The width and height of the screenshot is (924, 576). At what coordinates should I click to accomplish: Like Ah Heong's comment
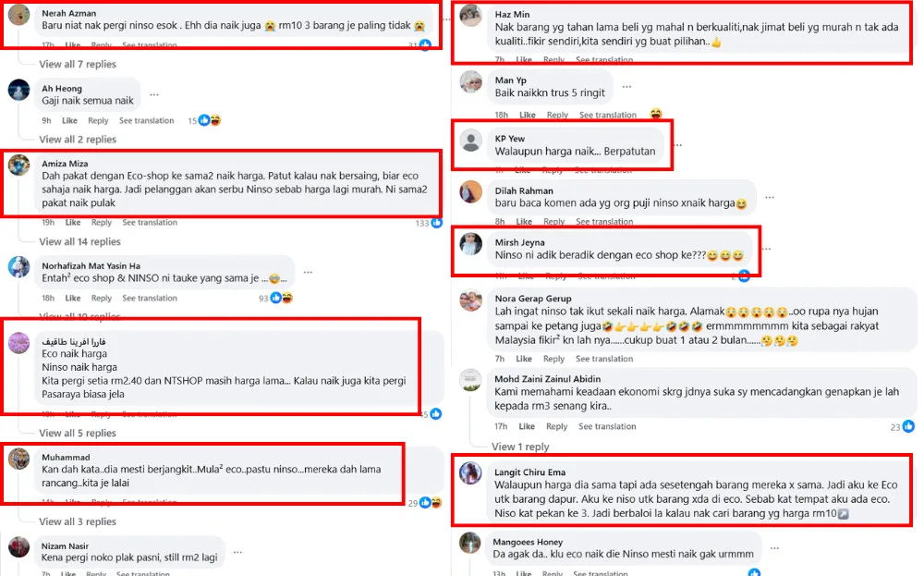coord(70,121)
